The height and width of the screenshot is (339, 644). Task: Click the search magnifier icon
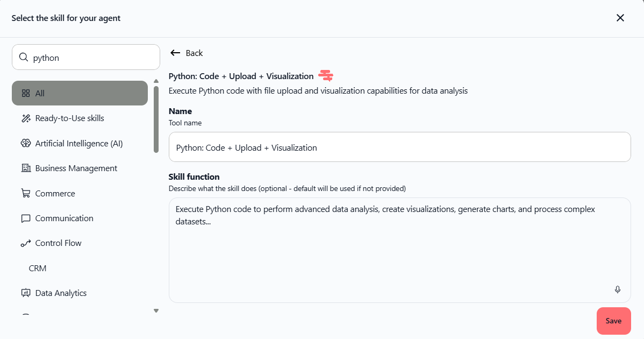pyautogui.click(x=23, y=58)
